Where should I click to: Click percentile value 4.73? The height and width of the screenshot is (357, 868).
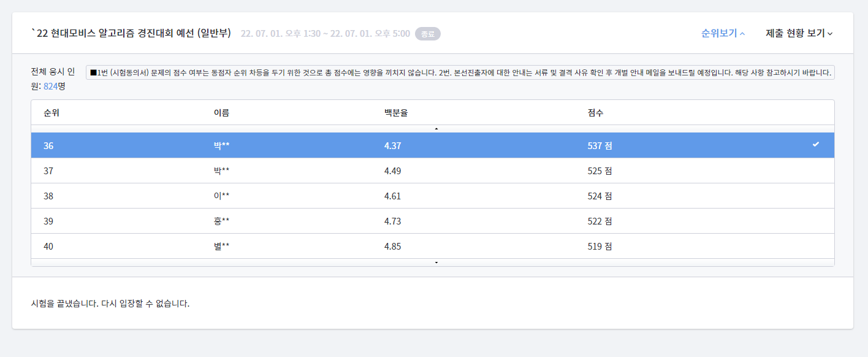tap(392, 221)
